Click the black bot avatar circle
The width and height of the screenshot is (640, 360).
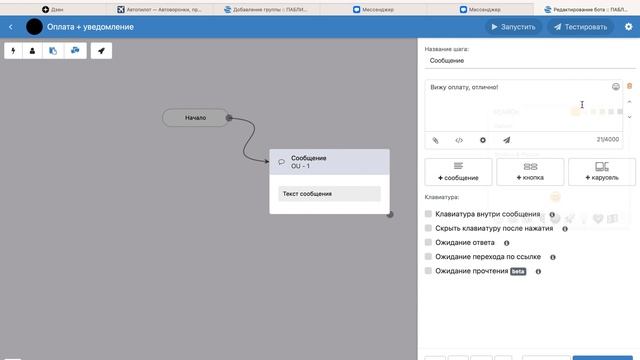point(34,27)
